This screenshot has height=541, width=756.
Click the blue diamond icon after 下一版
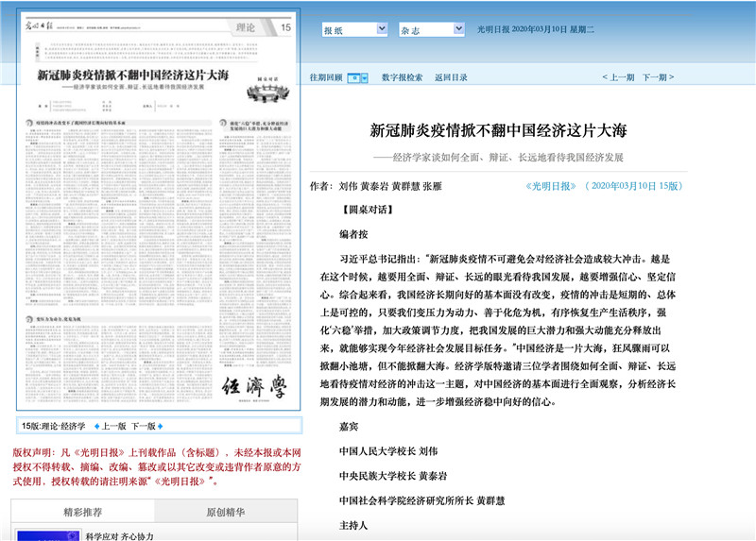(x=160, y=426)
